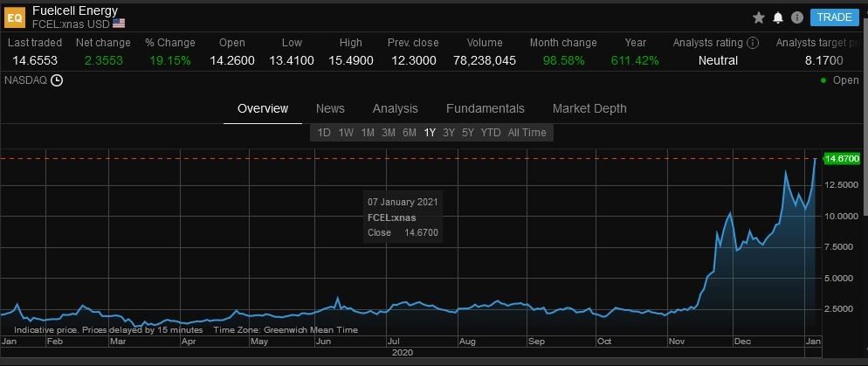Select the 5Y chart range

pyautogui.click(x=468, y=132)
